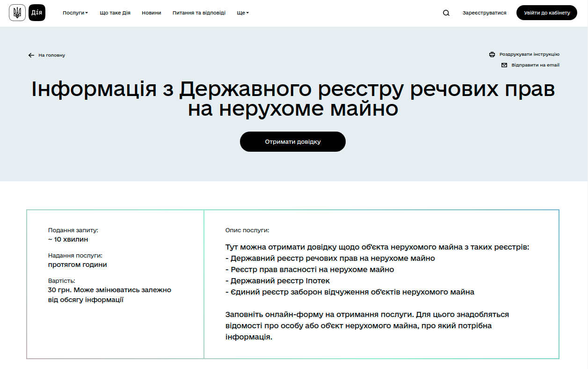Click the printer icon
Screen dimensions: 588x369
[492, 54]
